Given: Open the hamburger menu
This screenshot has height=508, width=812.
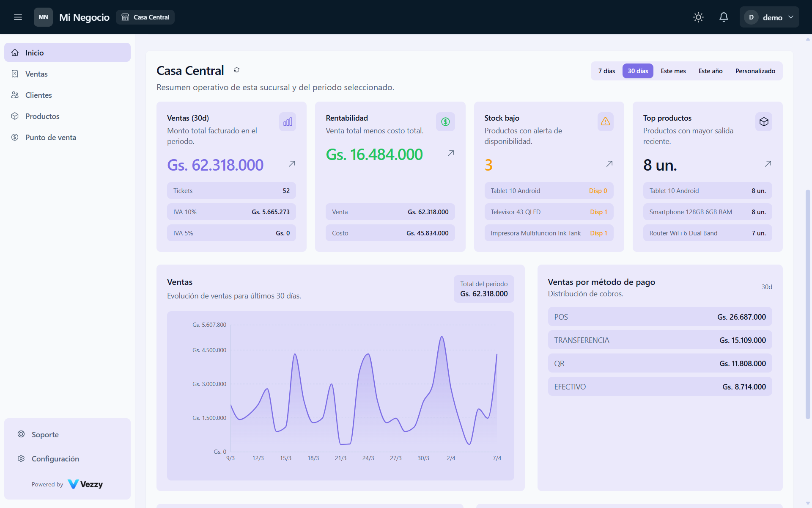Looking at the screenshot, I should click(x=18, y=17).
